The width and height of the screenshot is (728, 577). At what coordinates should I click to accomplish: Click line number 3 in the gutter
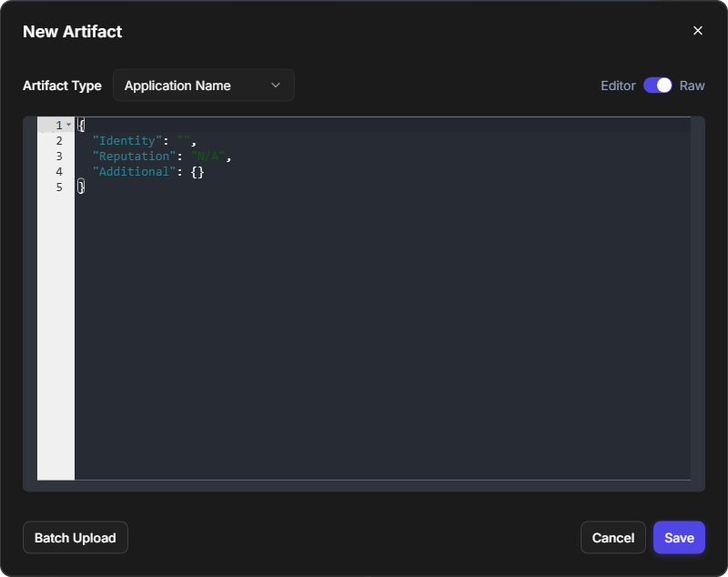[x=59, y=157]
